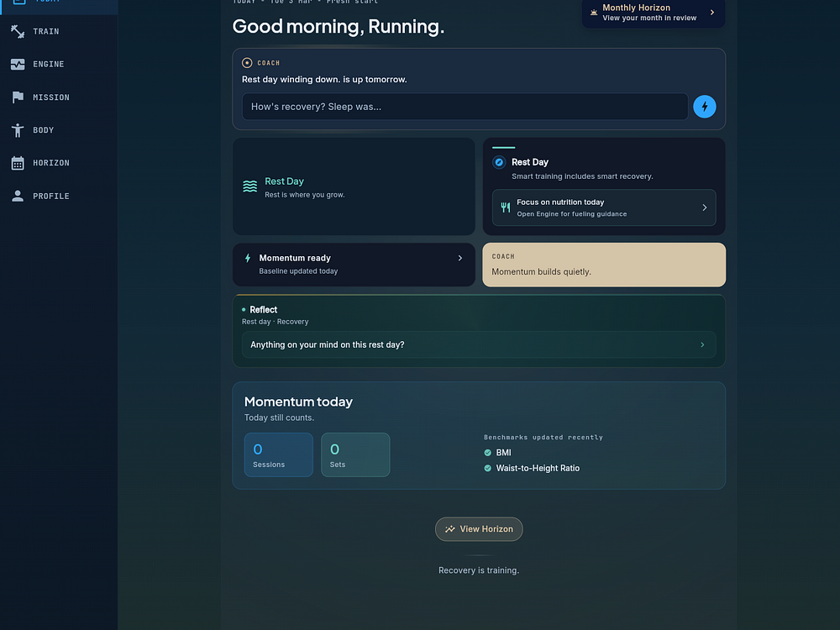Click the Profile person icon in sidebar
The height and width of the screenshot is (630, 840).
(x=18, y=196)
